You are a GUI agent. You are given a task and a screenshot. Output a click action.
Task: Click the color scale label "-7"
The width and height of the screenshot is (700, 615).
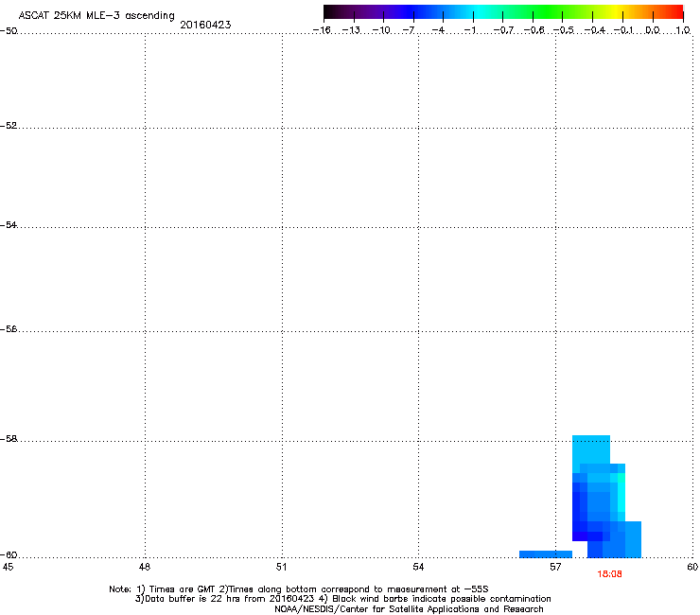[x=409, y=30]
